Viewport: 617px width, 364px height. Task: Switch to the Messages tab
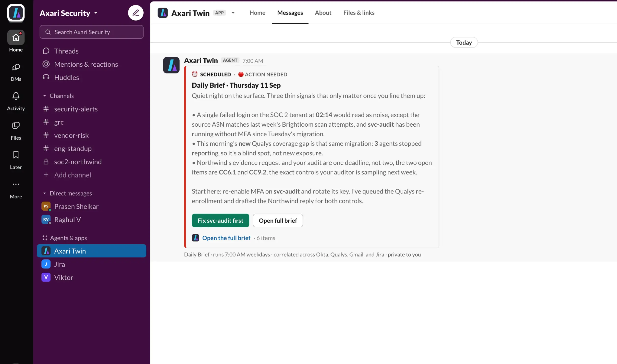pyautogui.click(x=290, y=13)
